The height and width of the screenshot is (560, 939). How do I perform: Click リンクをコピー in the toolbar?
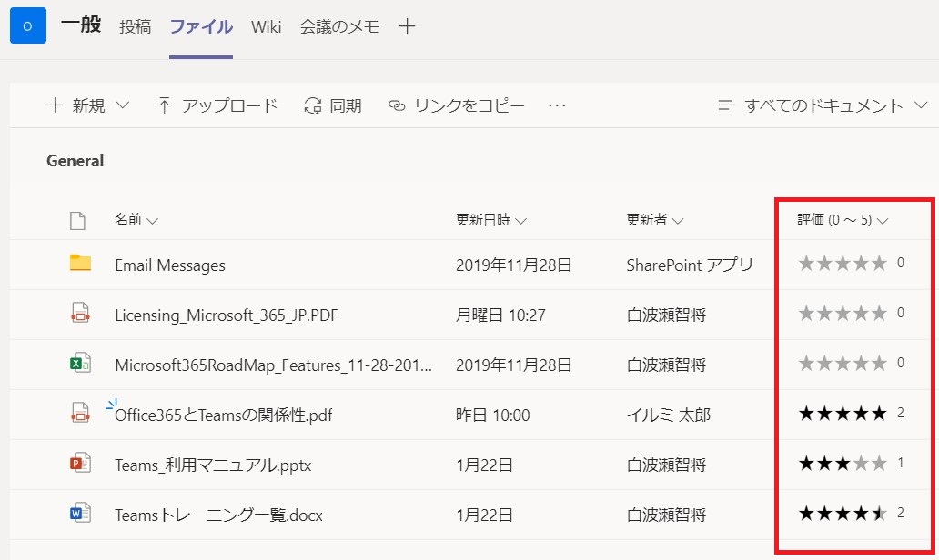457,105
